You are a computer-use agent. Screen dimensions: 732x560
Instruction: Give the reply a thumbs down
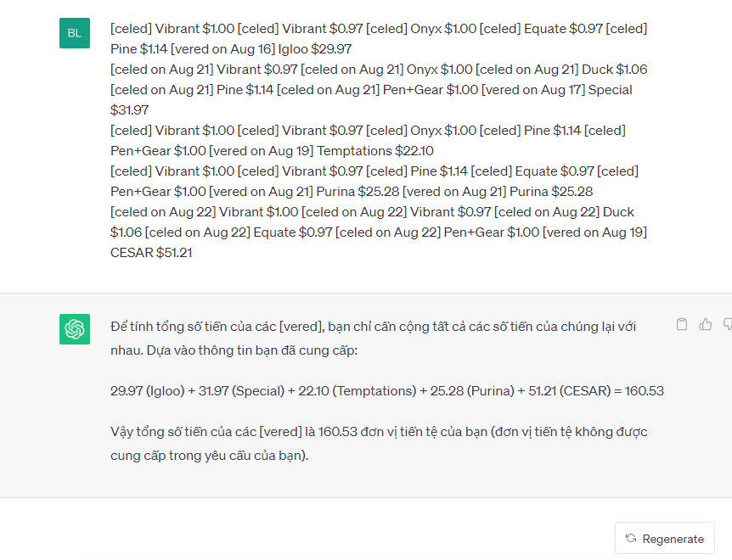[727, 324]
